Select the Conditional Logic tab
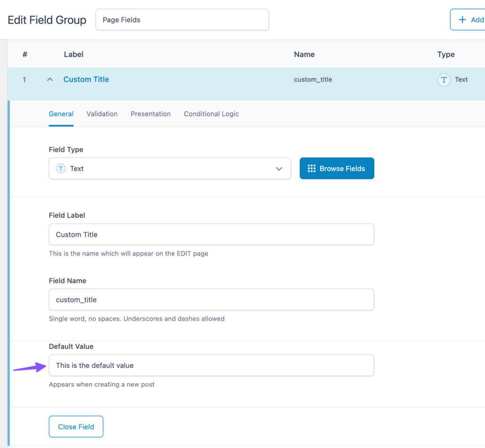This screenshot has height=448, width=485. (211, 114)
